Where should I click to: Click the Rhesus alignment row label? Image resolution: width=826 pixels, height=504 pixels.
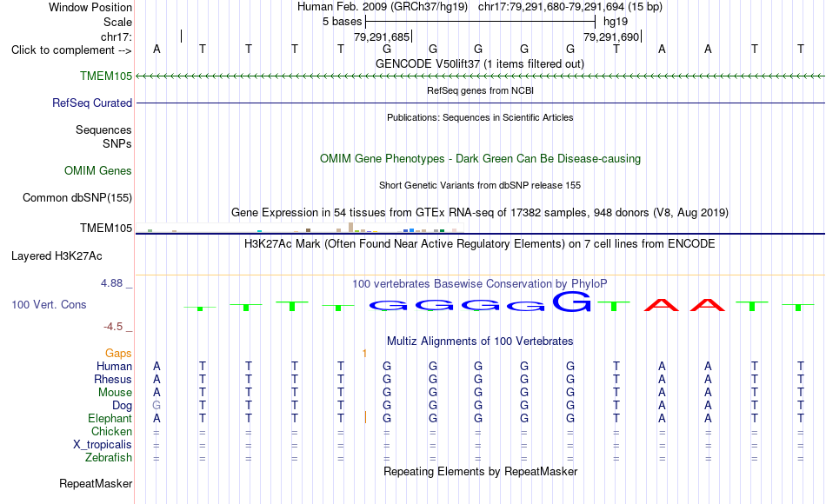click(113, 380)
